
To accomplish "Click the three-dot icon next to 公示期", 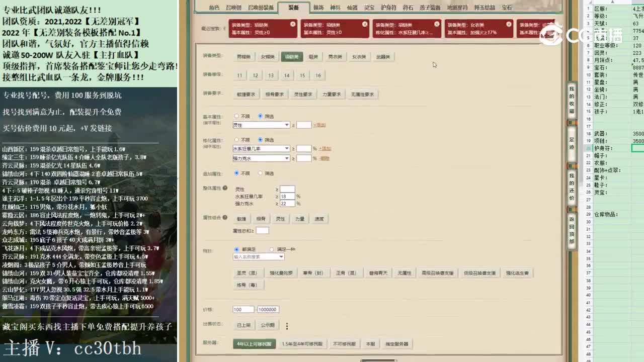I will coord(287,326).
